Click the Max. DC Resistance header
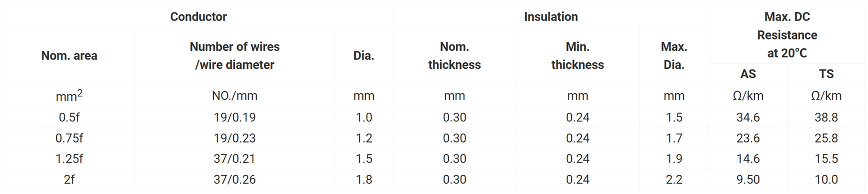This screenshot has height=194, width=868. point(787,35)
